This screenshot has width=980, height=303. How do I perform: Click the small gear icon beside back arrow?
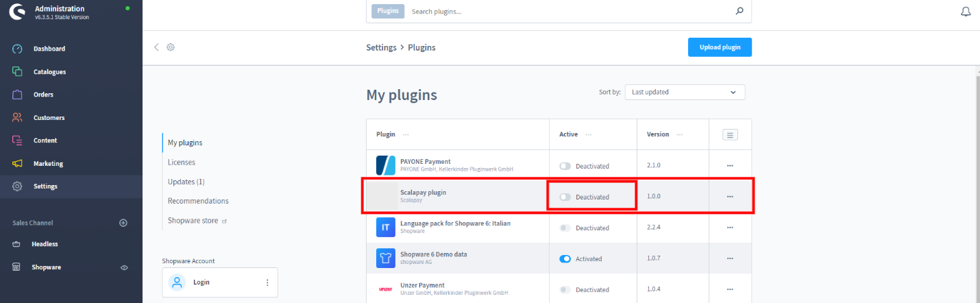click(x=171, y=47)
